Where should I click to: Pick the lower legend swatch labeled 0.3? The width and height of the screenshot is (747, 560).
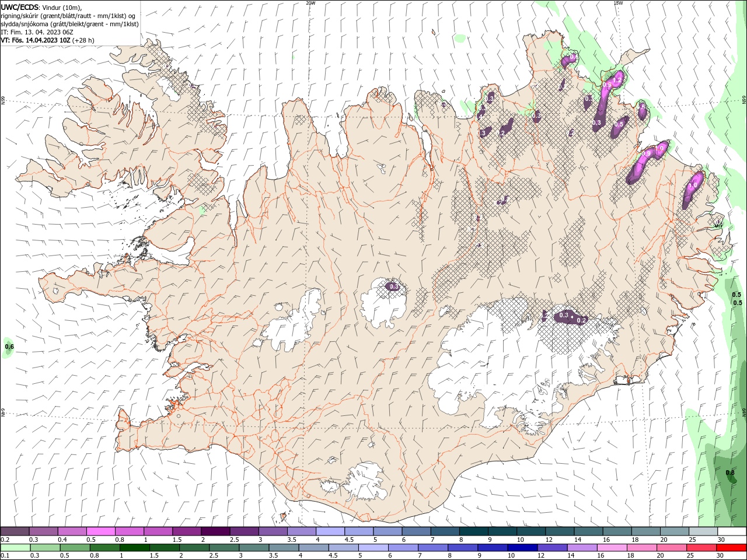[45, 548]
